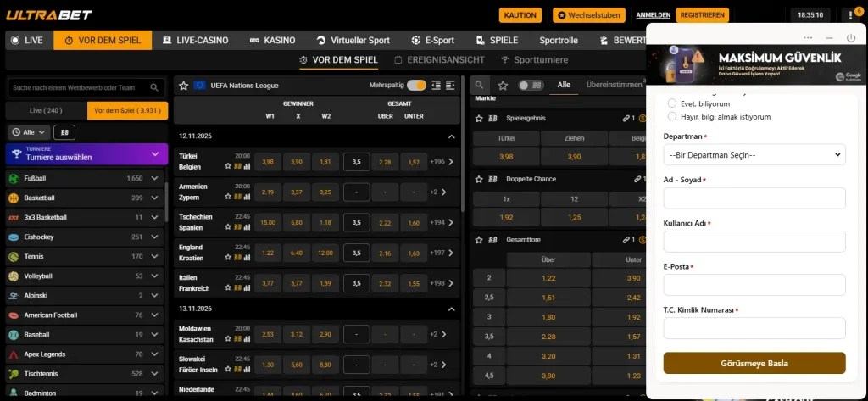Click the Kullanıcı Adı input field
Screen dimensions: 868x401
tap(754, 242)
